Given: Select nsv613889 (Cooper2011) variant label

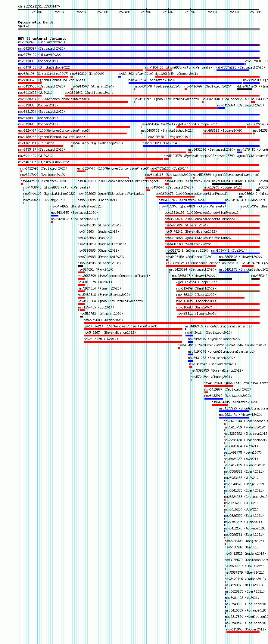Looking at the screenshot, I should pos(38,118).
